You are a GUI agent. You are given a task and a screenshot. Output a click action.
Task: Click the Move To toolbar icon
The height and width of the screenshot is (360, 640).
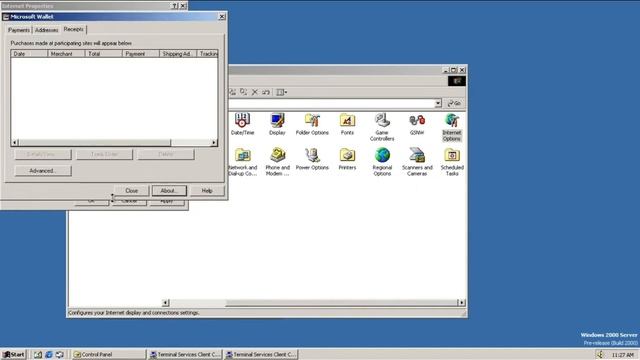(233, 92)
